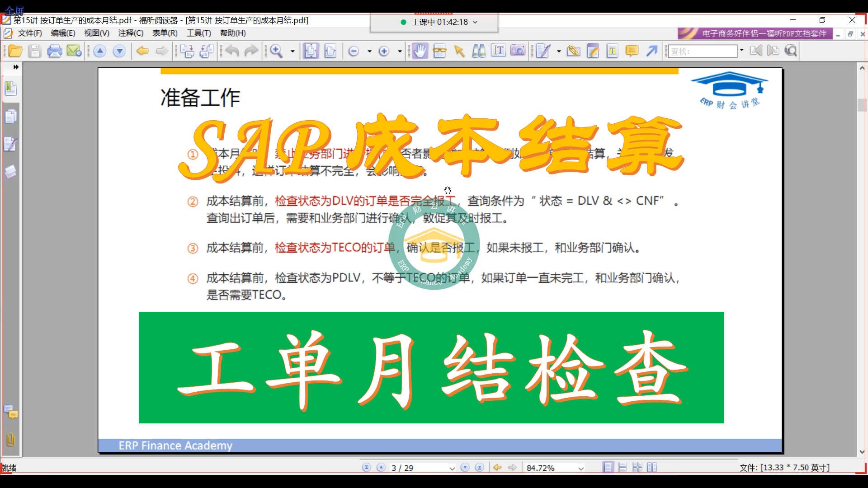Enable Continuous page layout in status bar

(x=623, y=467)
